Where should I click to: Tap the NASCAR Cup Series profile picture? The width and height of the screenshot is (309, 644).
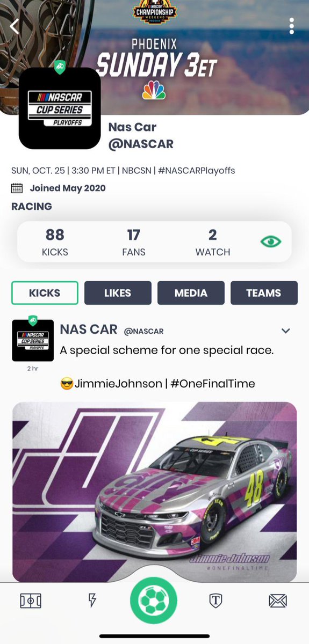pos(60,108)
